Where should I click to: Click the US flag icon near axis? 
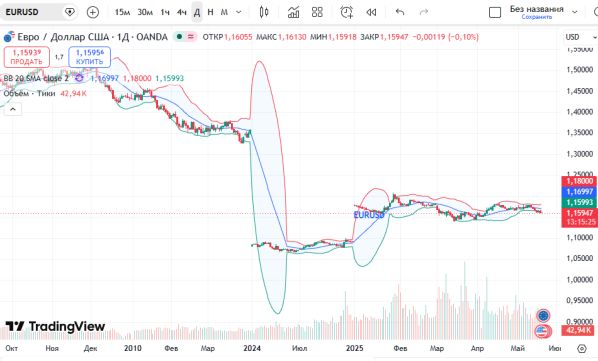coord(543,331)
